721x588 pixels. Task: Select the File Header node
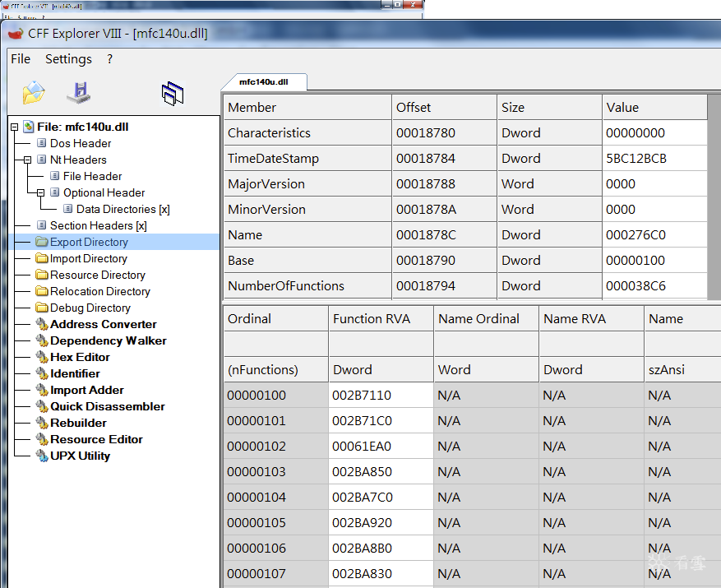pos(92,176)
